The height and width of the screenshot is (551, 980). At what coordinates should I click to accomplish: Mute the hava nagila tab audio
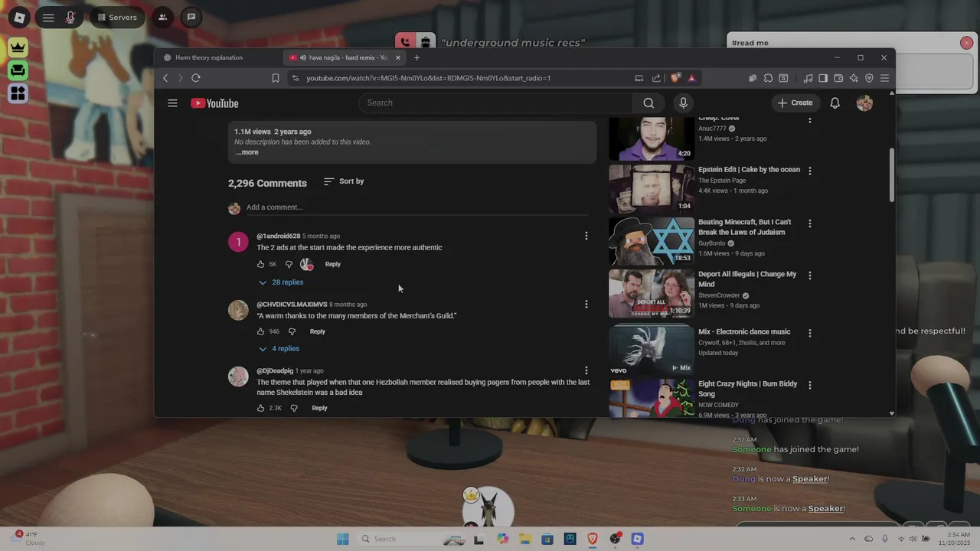(x=303, y=57)
